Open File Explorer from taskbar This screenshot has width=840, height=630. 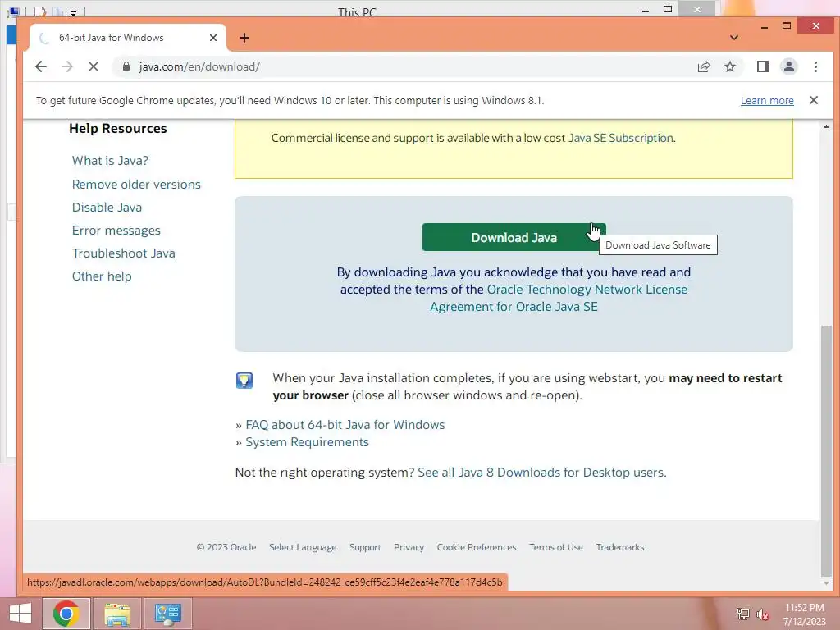(x=116, y=614)
